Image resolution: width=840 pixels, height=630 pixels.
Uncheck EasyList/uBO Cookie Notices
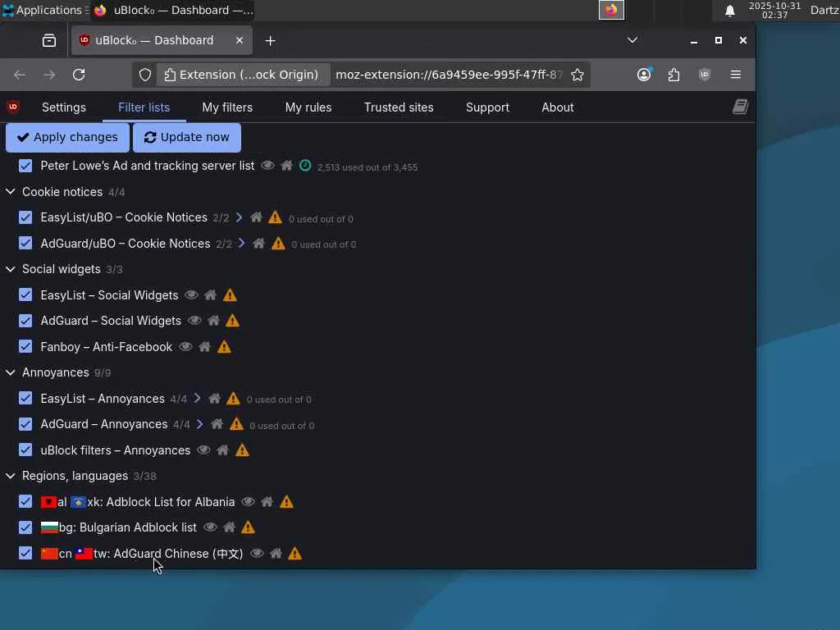coord(25,217)
